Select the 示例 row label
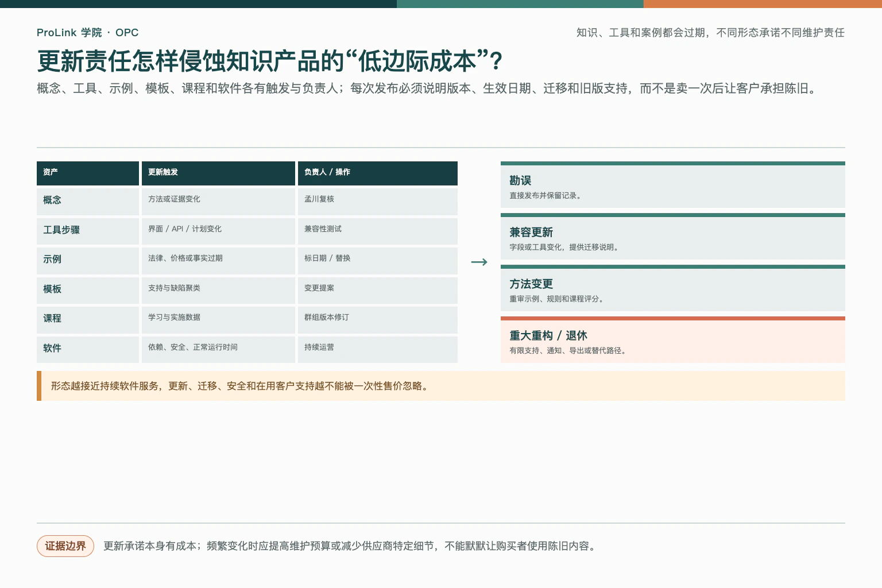The height and width of the screenshot is (588, 882). click(x=52, y=259)
